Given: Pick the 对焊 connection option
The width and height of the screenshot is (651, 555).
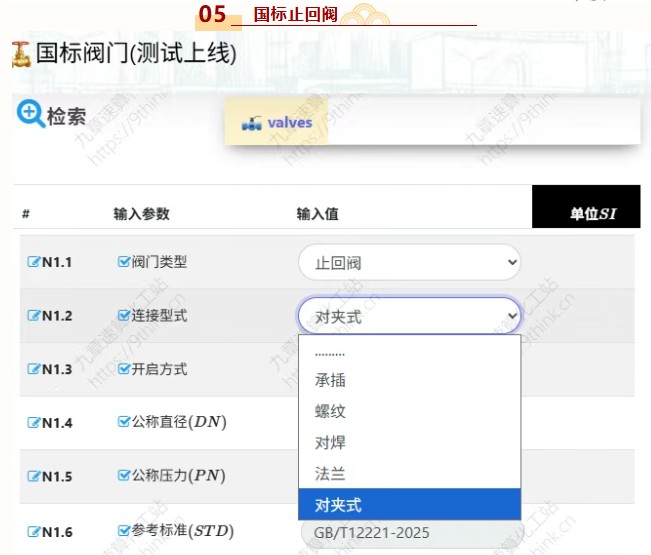Looking at the screenshot, I should (330, 442).
